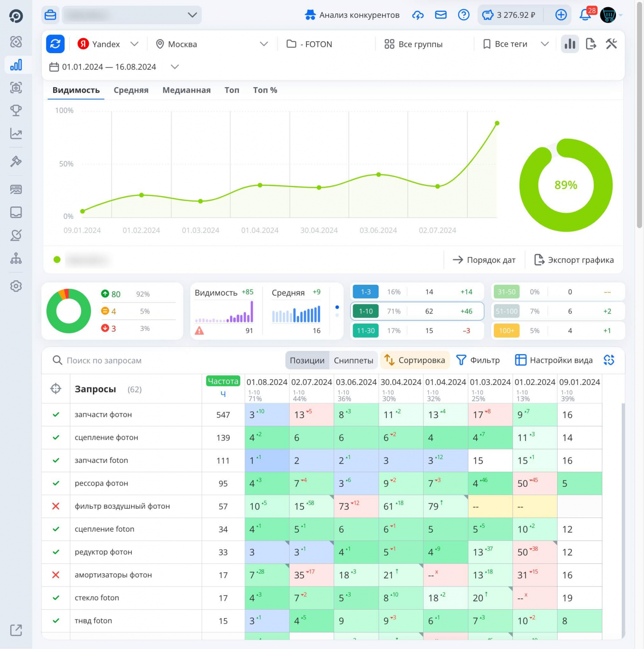Click the blue refresh positions icon
This screenshot has height=649, width=644.
pos(56,44)
